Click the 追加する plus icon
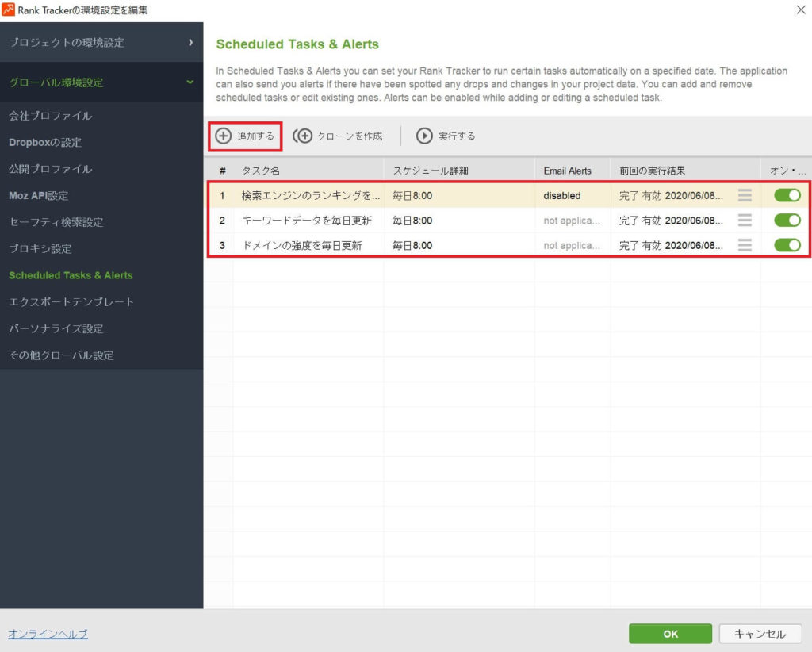This screenshot has width=812, height=652. click(223, 136)
